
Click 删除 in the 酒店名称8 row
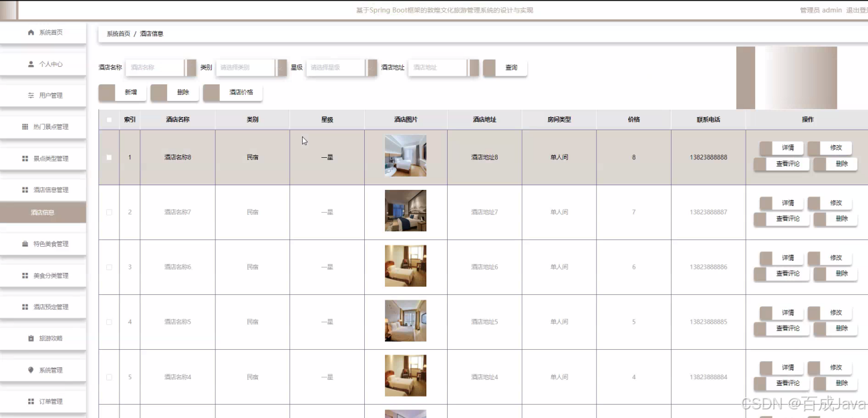pos(835,164)
